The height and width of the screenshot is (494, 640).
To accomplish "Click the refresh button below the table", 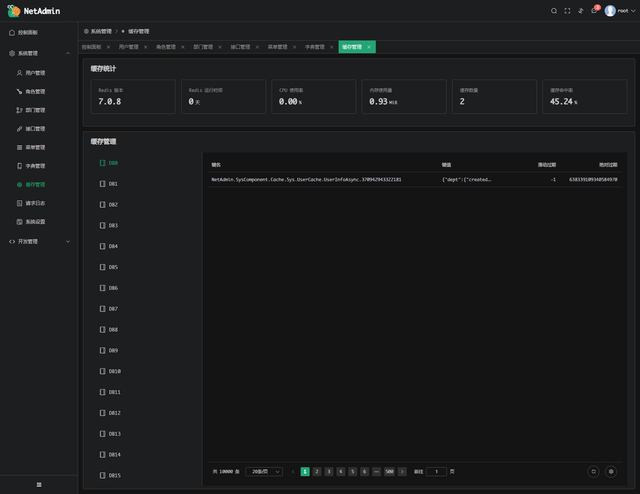I will 593,471.
